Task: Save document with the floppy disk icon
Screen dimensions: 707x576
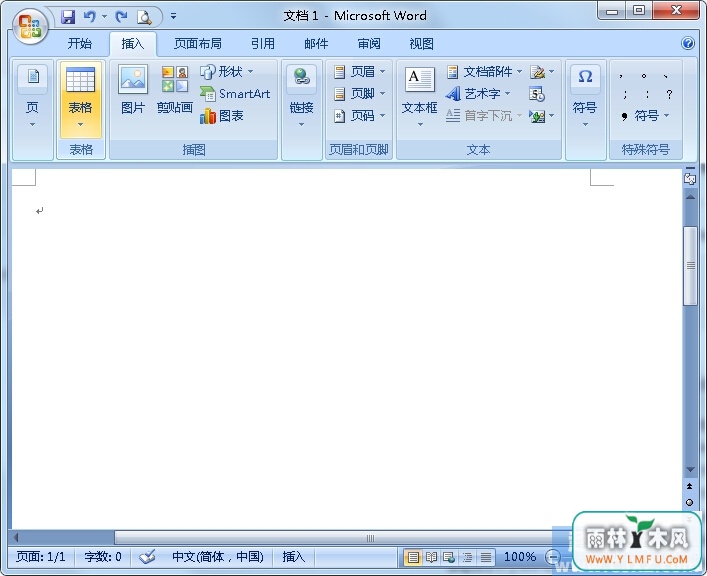Action: click(68, 17)
